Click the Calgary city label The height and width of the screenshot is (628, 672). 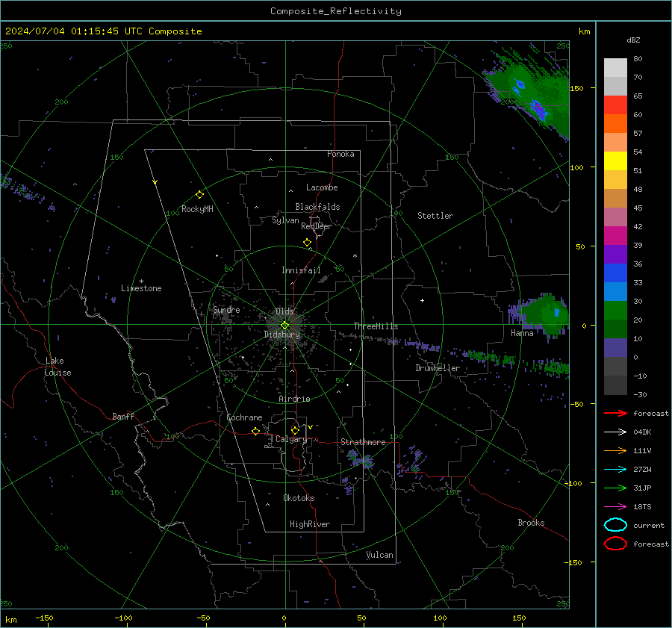[291, 439]
